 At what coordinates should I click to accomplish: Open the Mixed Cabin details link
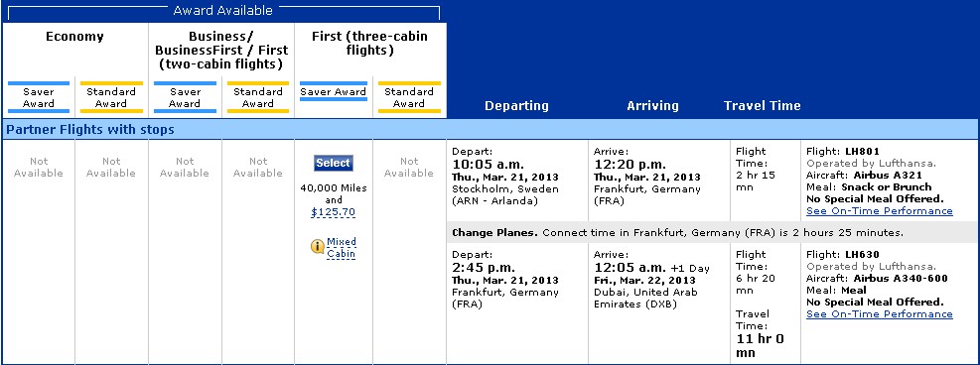tap(342, 248)
